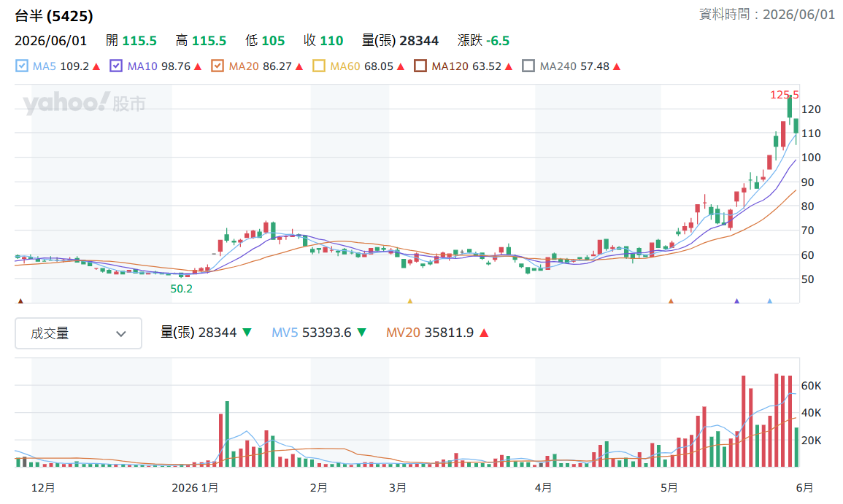Uncheck the MA10 moving average checkbox
The image size is (843, 504).
pos(115,66)
